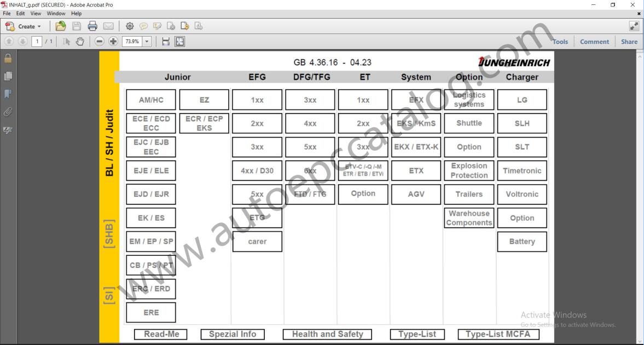Open the Window menu

(x=56, y=14)
